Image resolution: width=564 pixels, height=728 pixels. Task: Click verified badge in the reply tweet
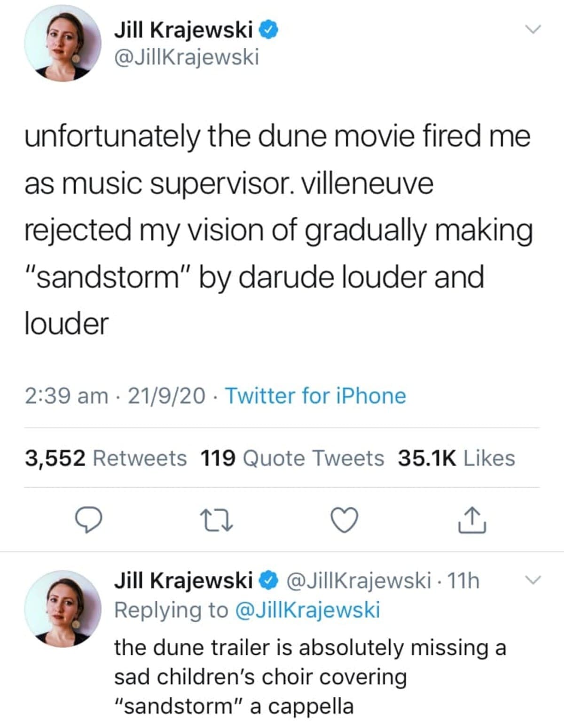coord(268,581)
